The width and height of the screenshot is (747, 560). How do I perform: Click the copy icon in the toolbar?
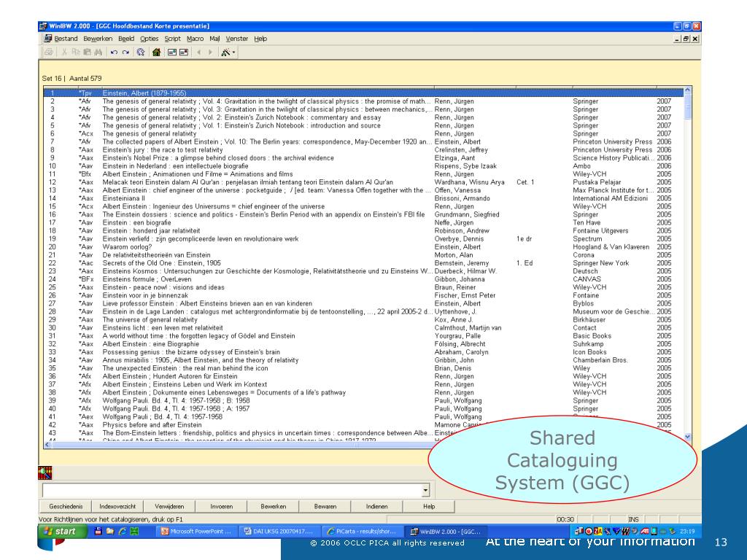76,52
